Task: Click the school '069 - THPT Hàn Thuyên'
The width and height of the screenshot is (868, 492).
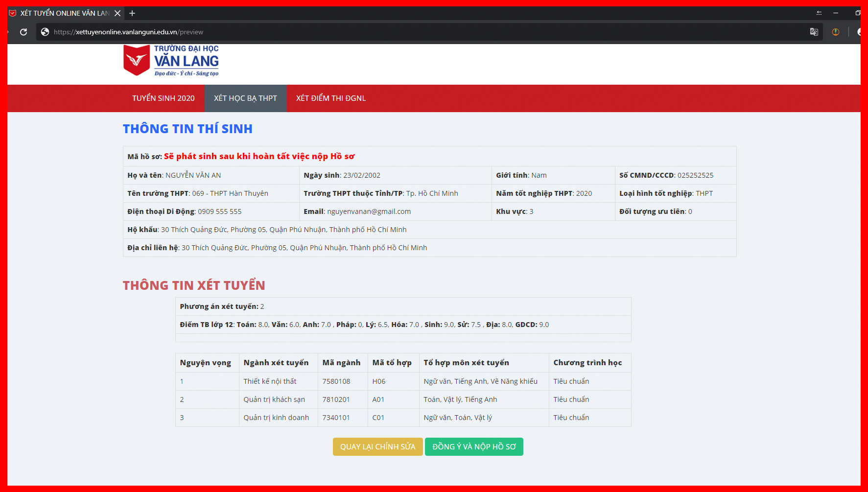Action: (x=230, y=193)
